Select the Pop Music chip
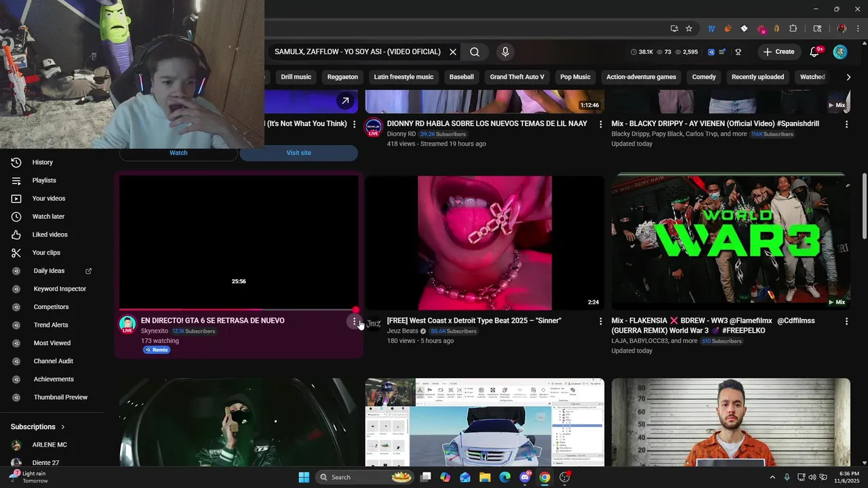 (575, 77)
